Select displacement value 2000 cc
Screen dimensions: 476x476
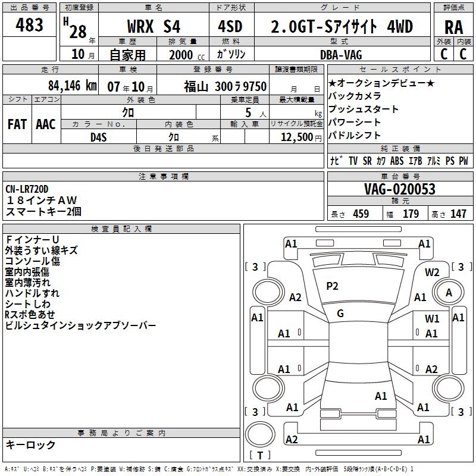[x=187, y=55]
